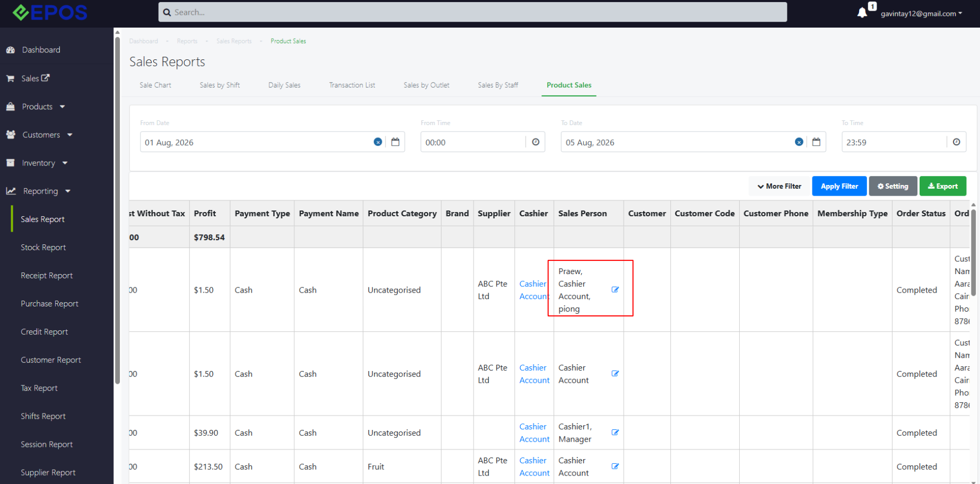Expand the Products menu
Image resolution: width=980 pixels, height=484 pixels.
pyautogui.click(x=63, y=107)
